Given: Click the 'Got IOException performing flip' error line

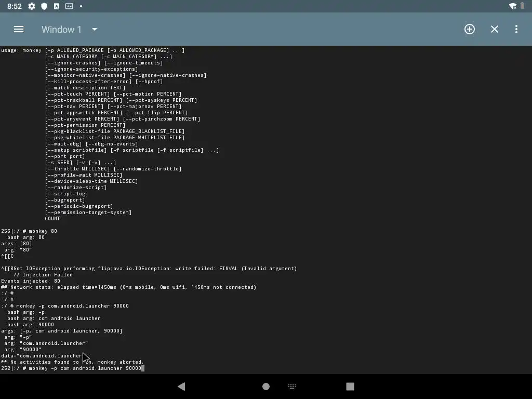Looking at the screenshot, I should click(149, 269).
